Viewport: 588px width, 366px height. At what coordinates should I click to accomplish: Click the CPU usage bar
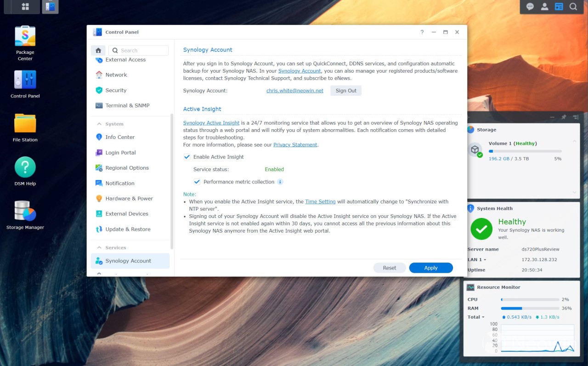(x=530, y=299)
